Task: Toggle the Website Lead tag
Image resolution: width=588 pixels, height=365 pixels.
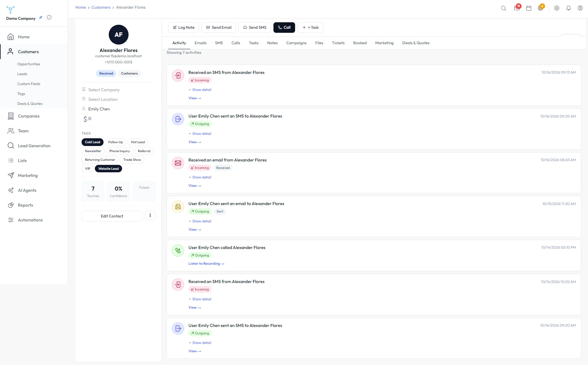Action: pyautogui.click(x=108, y=169)
